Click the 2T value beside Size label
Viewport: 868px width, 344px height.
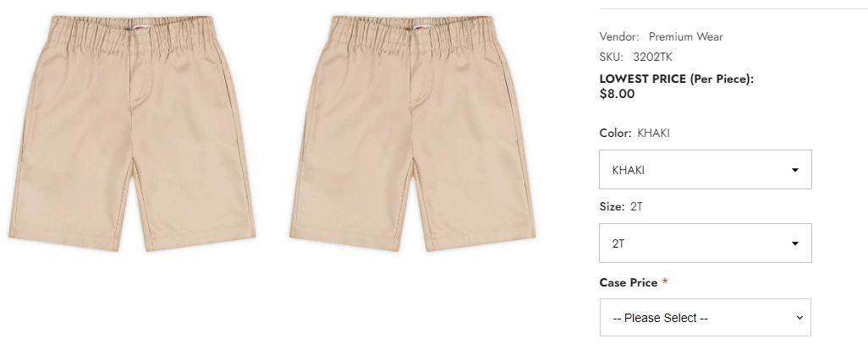pos(636,207)
